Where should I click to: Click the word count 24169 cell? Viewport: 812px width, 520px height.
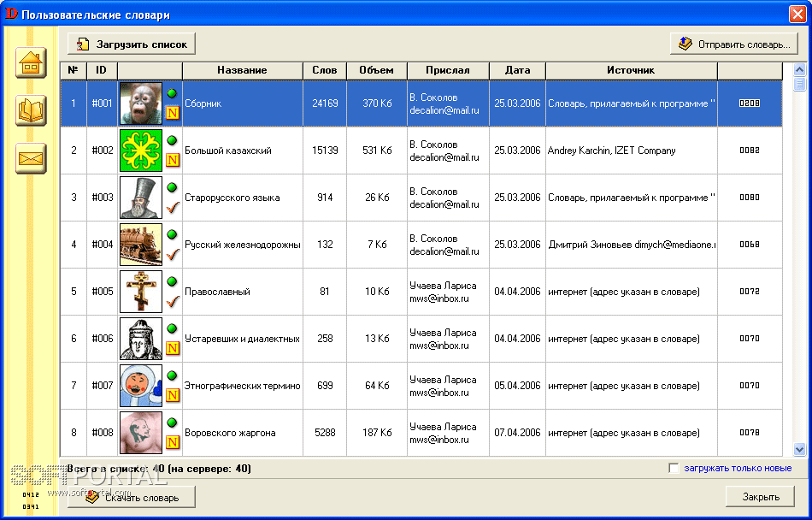[325, 103]
